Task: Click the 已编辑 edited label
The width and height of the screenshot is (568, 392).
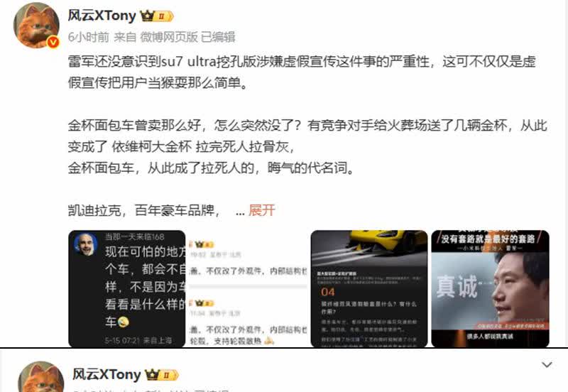Action: [218, 37]
